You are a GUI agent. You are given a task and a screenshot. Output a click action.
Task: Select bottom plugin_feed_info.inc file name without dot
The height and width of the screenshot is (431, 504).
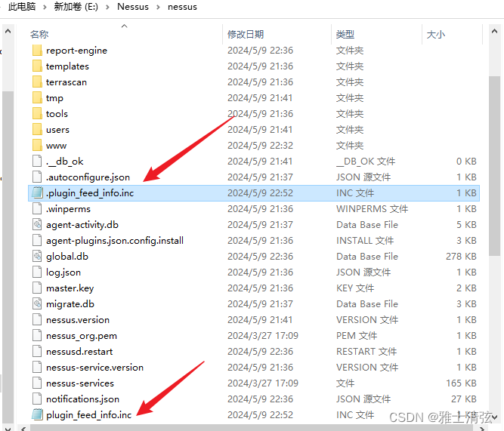(x=88, y=414)
